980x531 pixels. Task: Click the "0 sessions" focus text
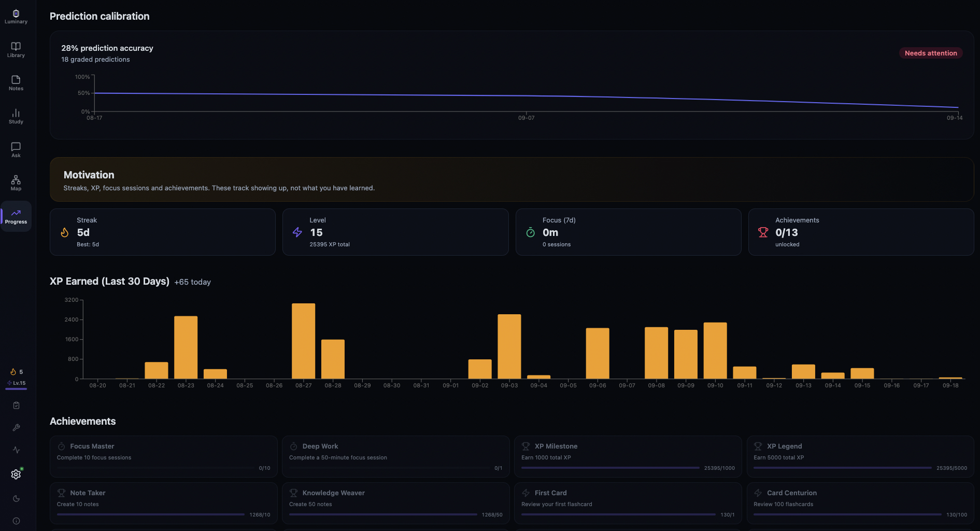[557, 245]
